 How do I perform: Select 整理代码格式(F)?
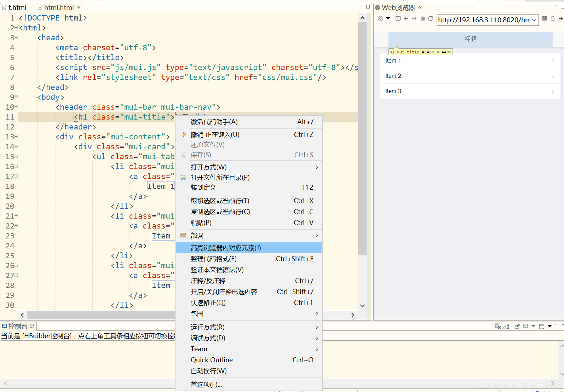tap(249, 259)
